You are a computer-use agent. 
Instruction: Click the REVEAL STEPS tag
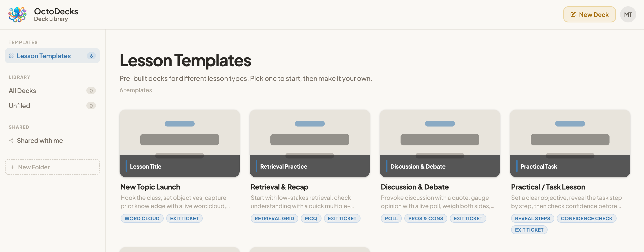532,218
